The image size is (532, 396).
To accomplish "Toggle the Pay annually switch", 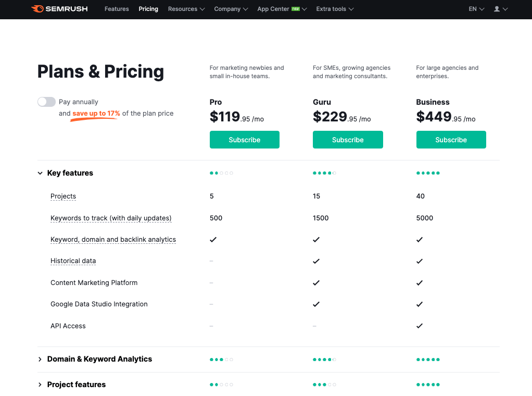I will [x=46, y=102].
